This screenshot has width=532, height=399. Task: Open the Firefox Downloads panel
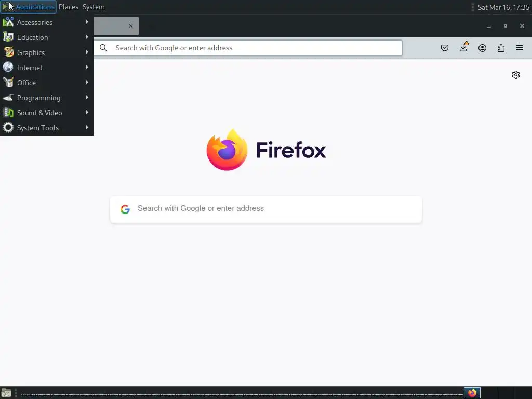click(463, 47)
